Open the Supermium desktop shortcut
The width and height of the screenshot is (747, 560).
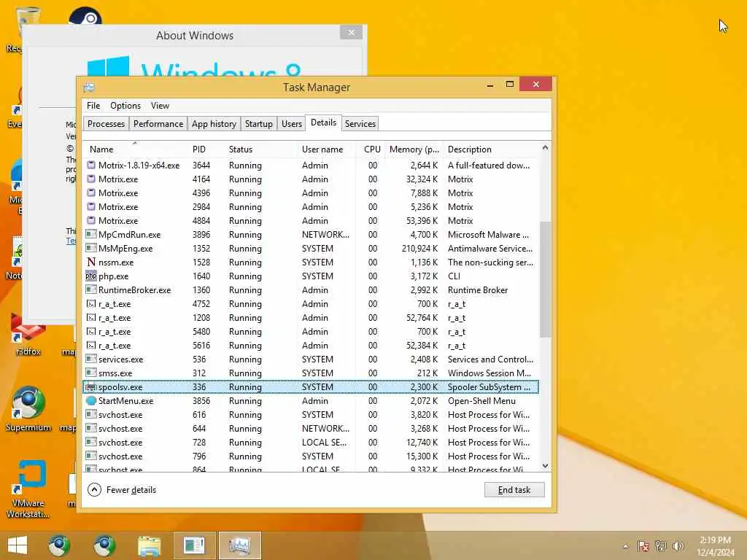click(x=28, y=409)
